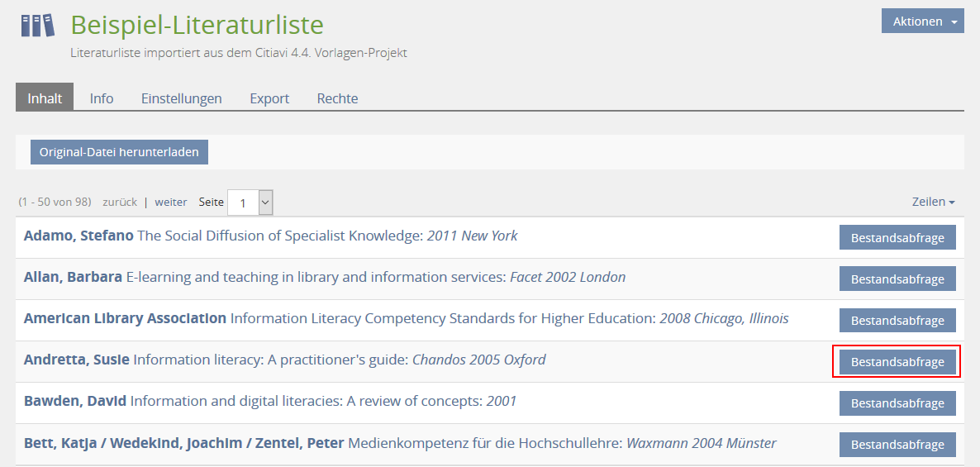Open the Bawden, David author link
This screenshot has width=980, height=467.
[x=75, y=401]
